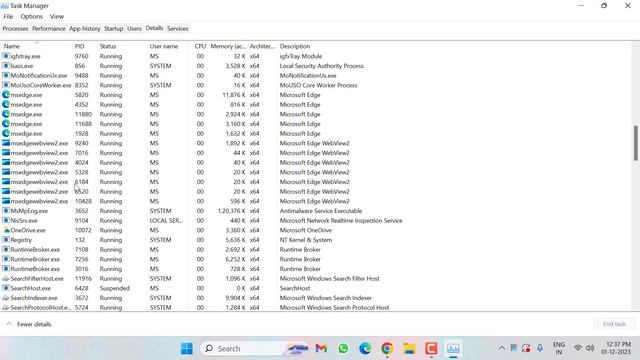Collapse view with Fewer details chevron

(x=9, y=324)
